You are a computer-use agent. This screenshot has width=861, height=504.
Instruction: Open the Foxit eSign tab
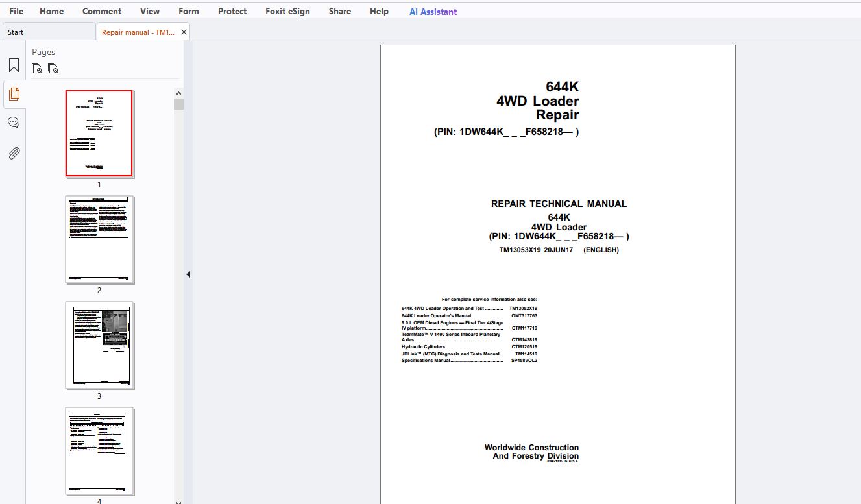pyautogui.click(x=287, y=11)
